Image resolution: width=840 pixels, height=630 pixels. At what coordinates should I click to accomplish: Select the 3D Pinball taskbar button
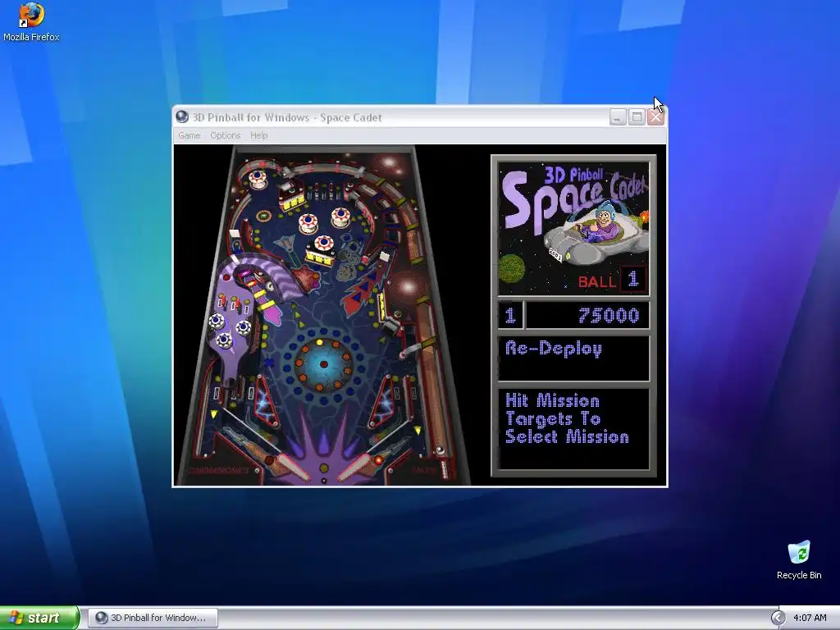coord(153,618)
